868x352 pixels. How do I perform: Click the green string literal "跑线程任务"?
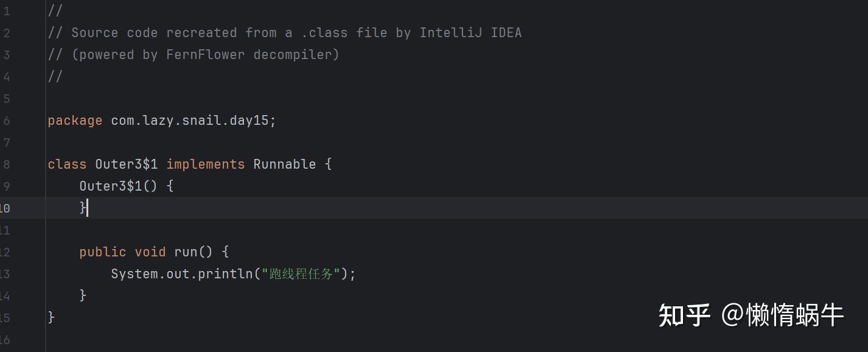[x=301, y=274]
